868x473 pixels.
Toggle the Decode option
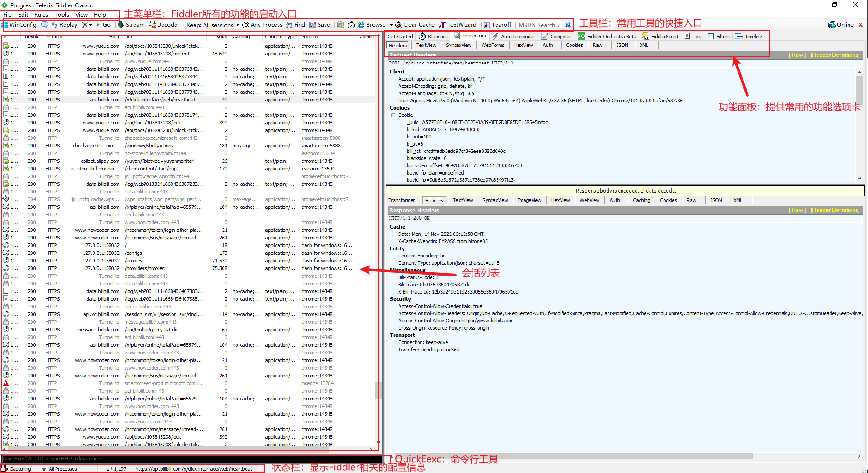(163, 25)
